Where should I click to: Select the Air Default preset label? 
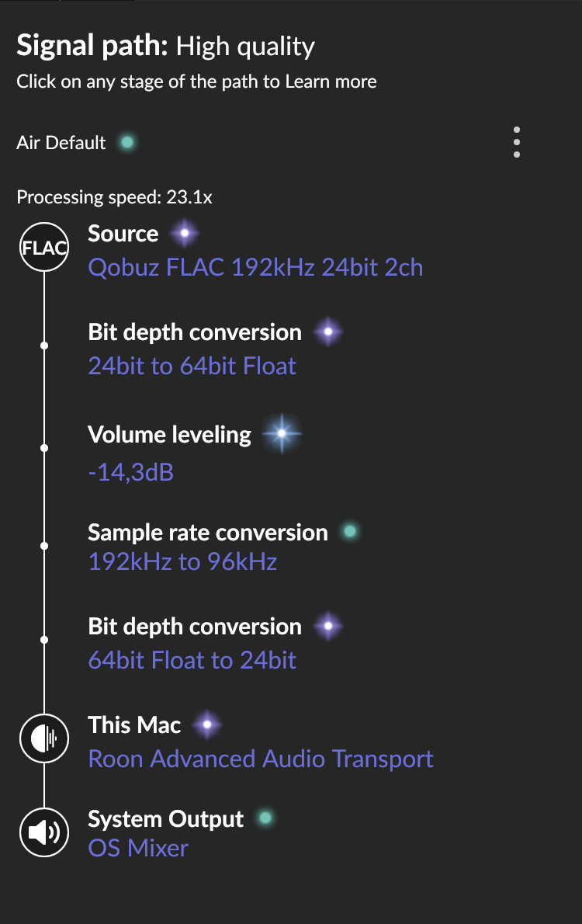point(61,143)
